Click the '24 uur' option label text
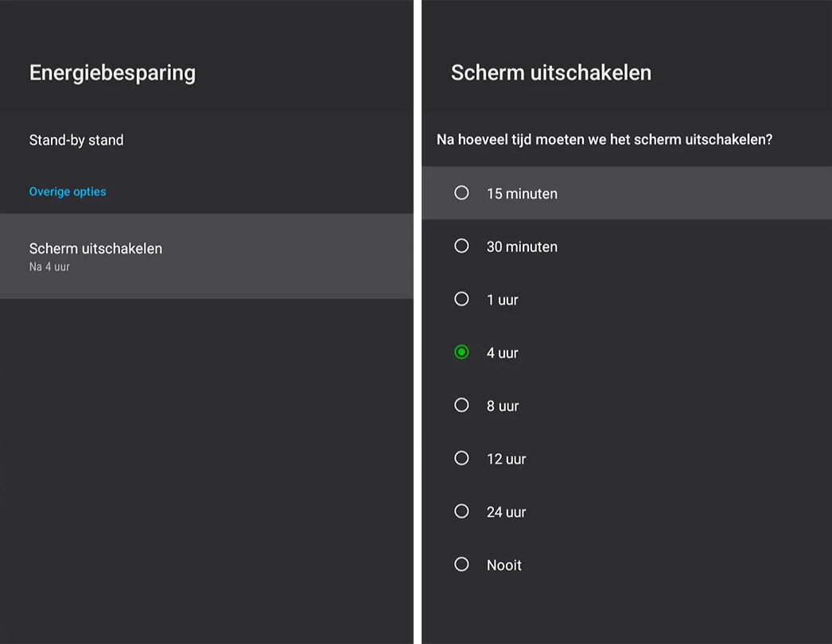 tap(506, 513)
